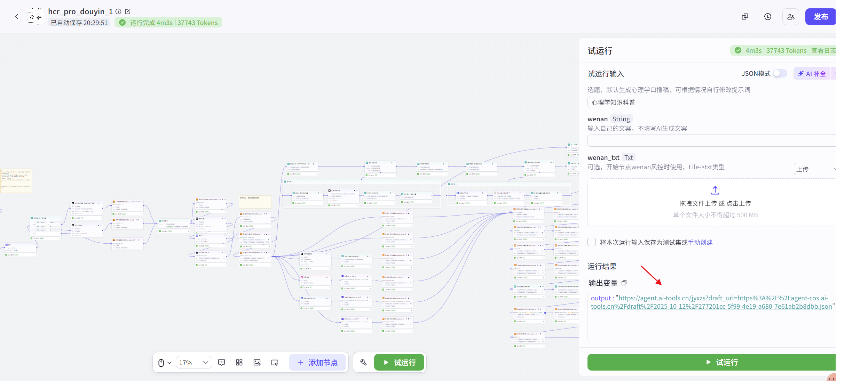
Task: Enable JSON模式 toggle in the test run panel
Action: click(x=780, y=73)
